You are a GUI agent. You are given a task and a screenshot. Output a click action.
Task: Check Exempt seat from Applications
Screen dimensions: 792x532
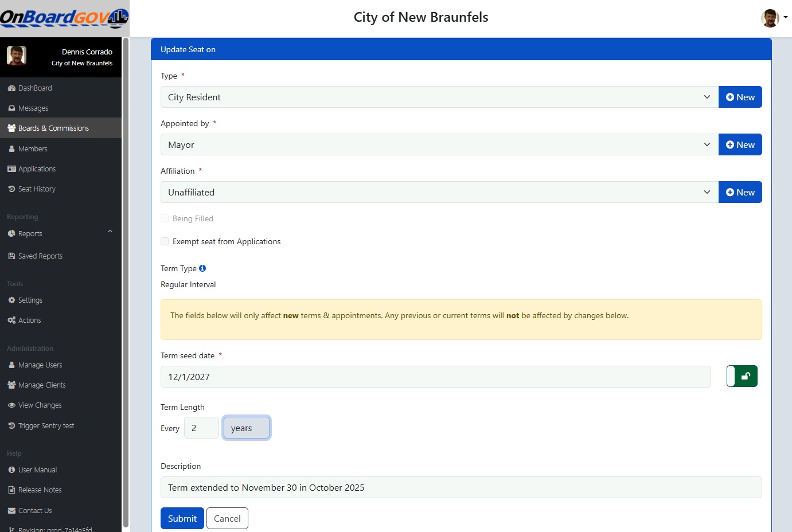click(x=165, y=241)
